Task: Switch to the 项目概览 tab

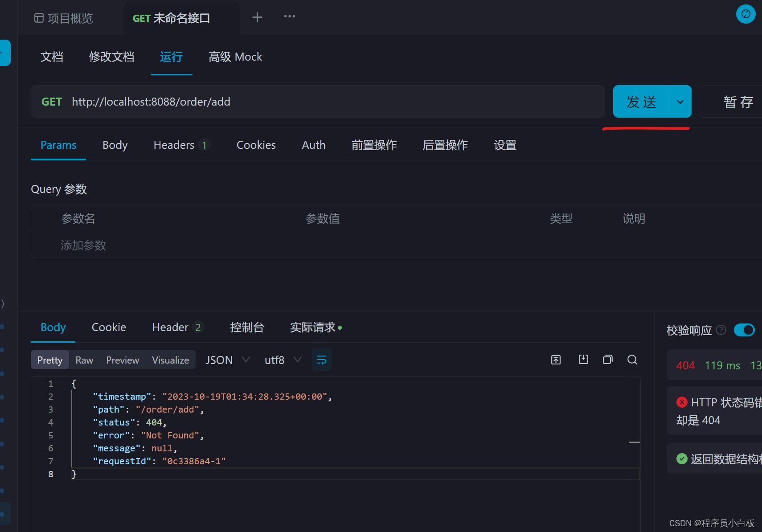Action: 64,18
